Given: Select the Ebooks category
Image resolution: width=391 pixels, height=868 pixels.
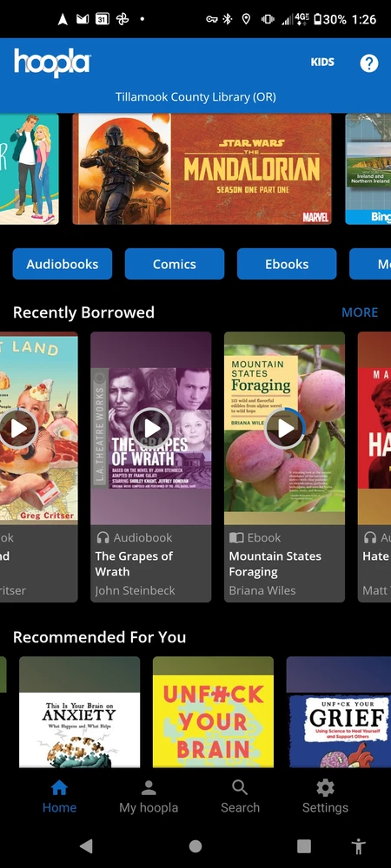Looking at the screenshot, I should [287, 264].
